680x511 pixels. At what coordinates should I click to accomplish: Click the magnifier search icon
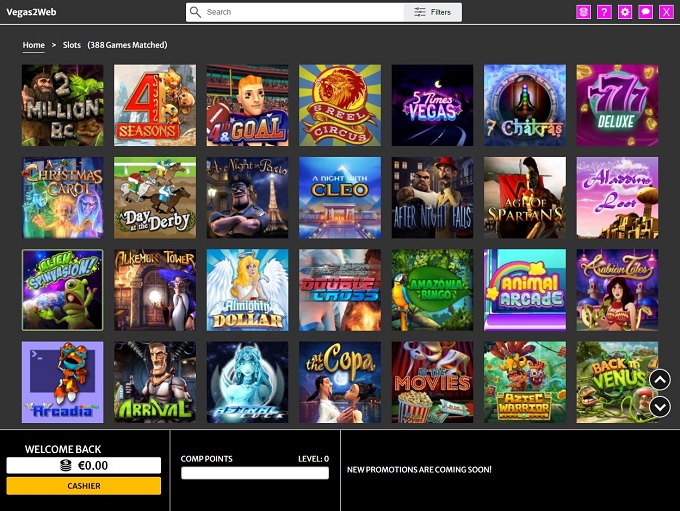(x=196, y=12)
